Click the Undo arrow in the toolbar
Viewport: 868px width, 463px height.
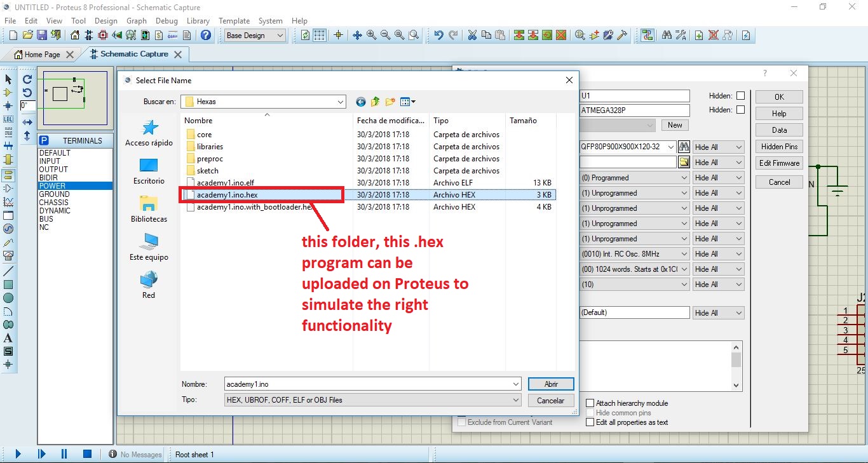(438, 36)
